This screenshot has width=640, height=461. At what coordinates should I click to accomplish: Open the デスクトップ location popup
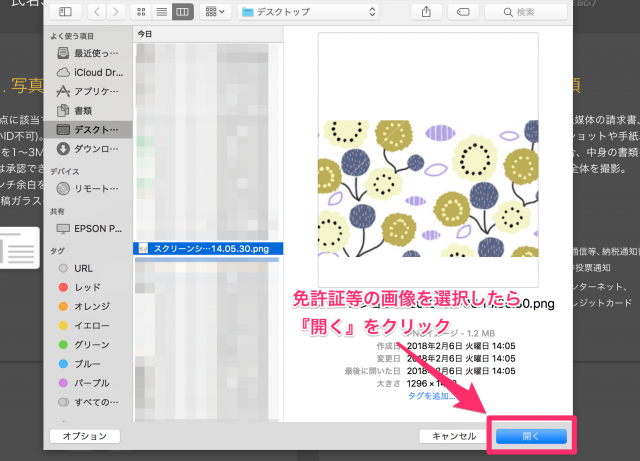[308, 12]
